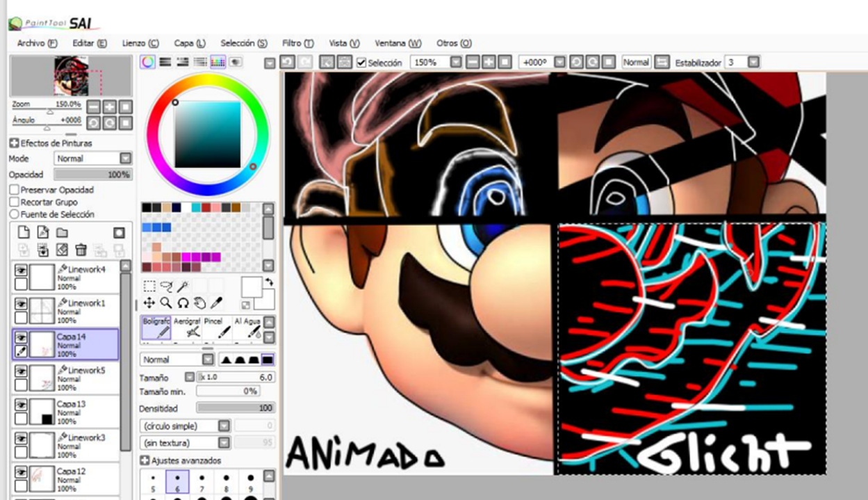This screenshot has height=500, width=868.
Task: Select the eyedropper color picker tool
Action: (216, 303)
